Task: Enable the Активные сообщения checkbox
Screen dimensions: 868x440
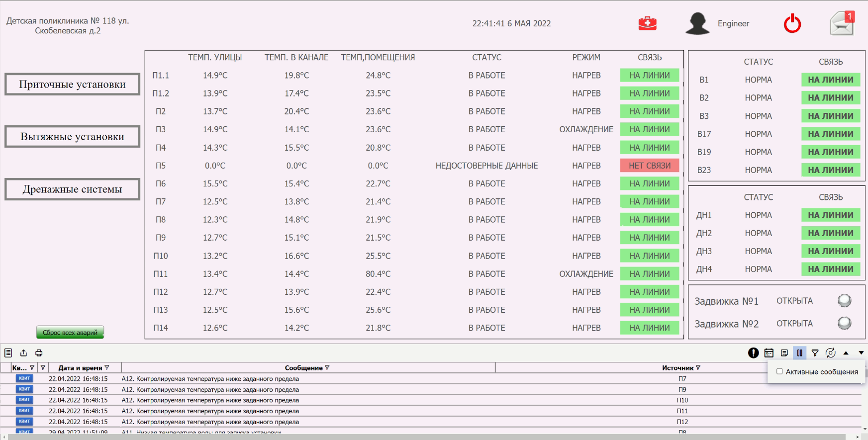Action: [x=779, y=371]
